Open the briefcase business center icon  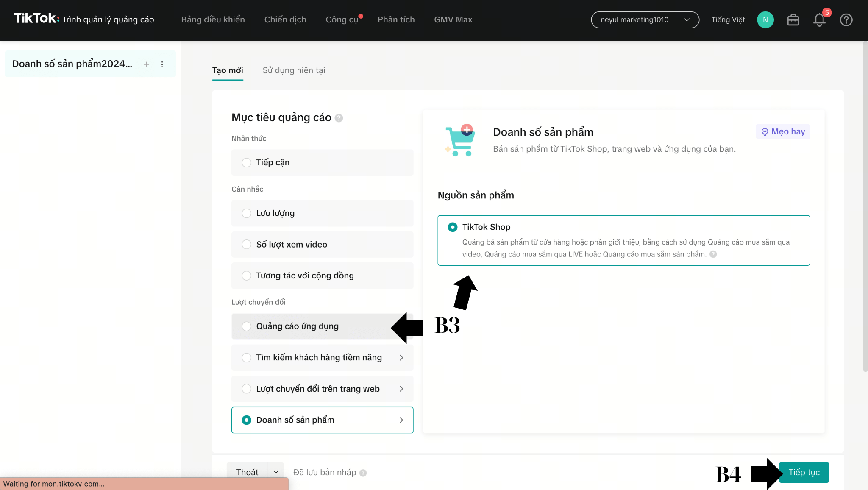793,20
